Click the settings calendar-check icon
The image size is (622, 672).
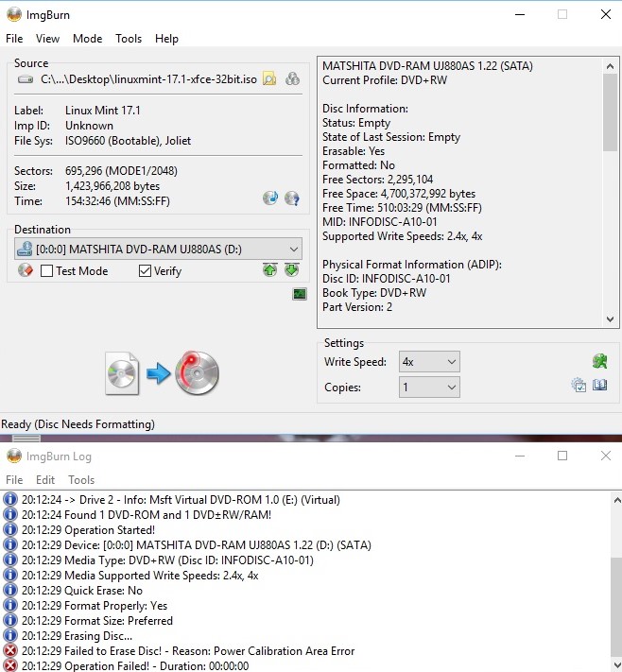[579, 385]
